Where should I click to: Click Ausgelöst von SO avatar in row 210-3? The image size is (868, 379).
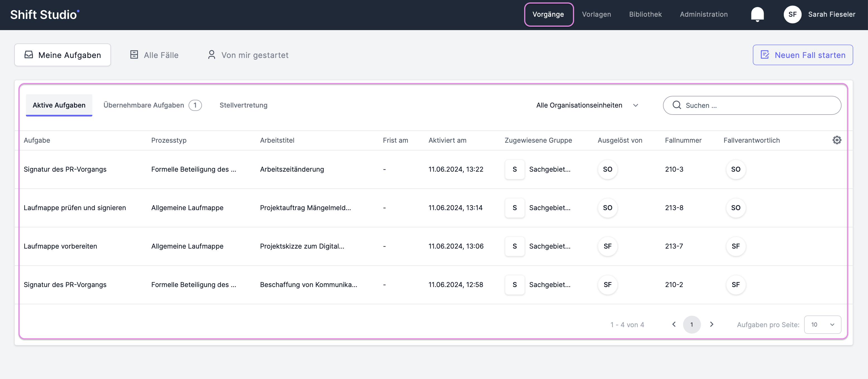point(607,169)
